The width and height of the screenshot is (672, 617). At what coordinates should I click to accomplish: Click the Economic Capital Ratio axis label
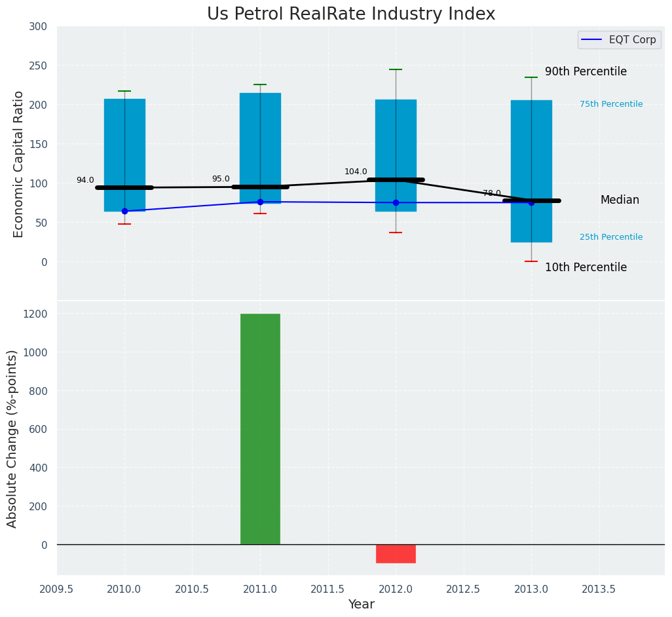pos(19,164)
